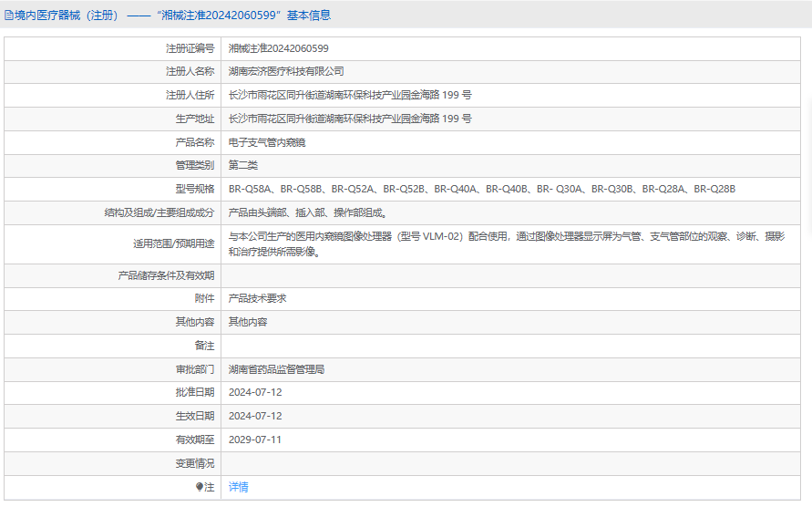Open the 产品技术要求 attachment entry
The image size is (812, 507).
pyautogui.click(x=257, y=298)
